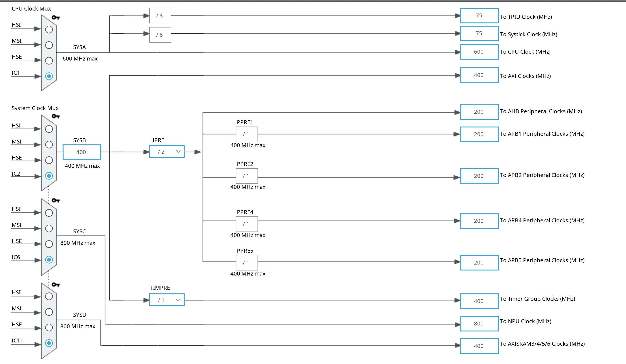The height and width of the screenshot is (364, 626).
Task: Select HSI radio in SYSC mux
Action: click(x=49, y=213)
